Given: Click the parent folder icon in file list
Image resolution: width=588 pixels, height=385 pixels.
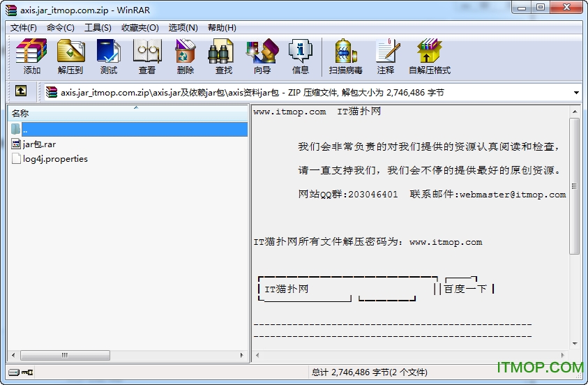Looking at the screenshot, I should point(16,129).
